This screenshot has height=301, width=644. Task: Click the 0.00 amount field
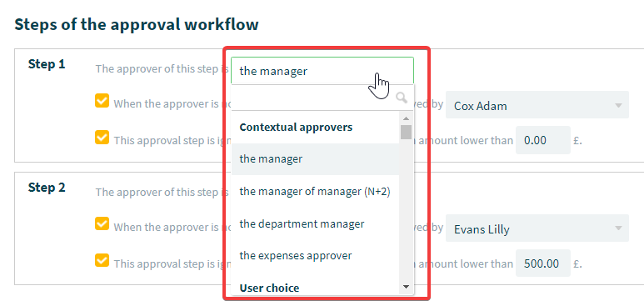point(543,140)
